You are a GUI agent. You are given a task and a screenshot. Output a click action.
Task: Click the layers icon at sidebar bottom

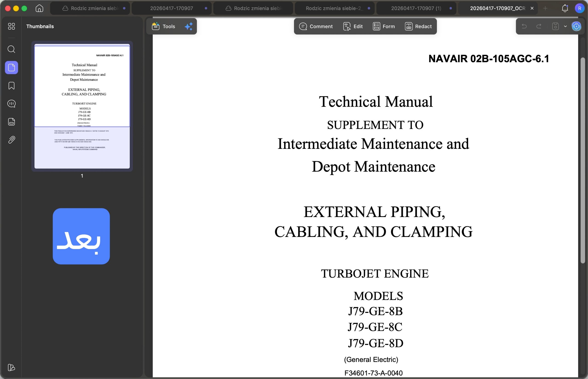tap(11, 368)
